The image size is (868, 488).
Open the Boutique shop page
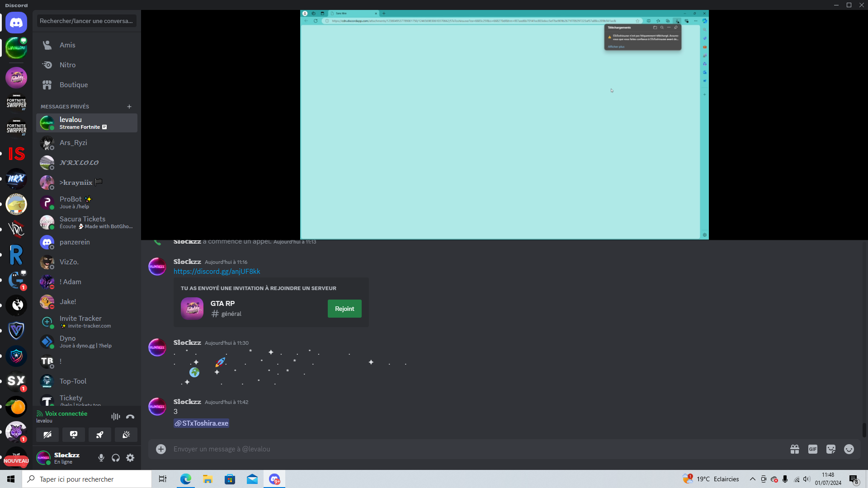click(x=87, y=85)
